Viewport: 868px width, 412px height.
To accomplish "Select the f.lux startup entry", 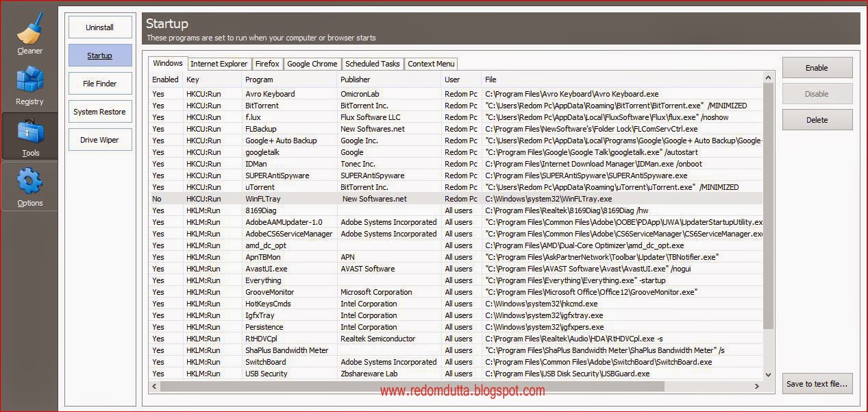I will (x=456, y=117).
